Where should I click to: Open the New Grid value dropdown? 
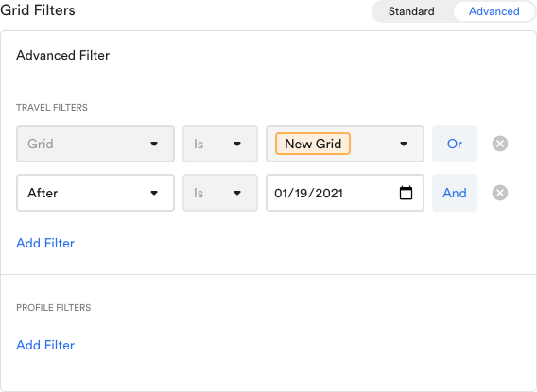pyautogui.click(x=345, y=144)
